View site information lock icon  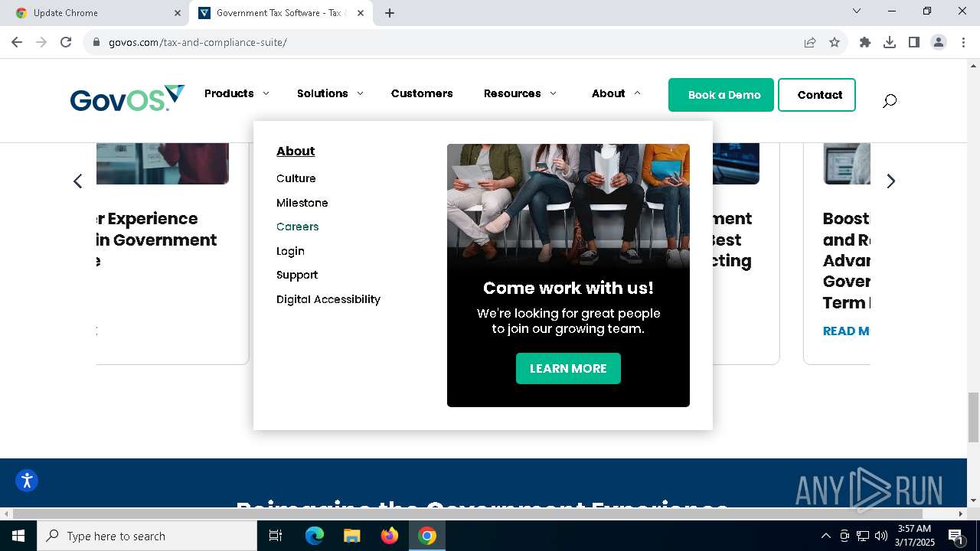[x=96, y=42]
